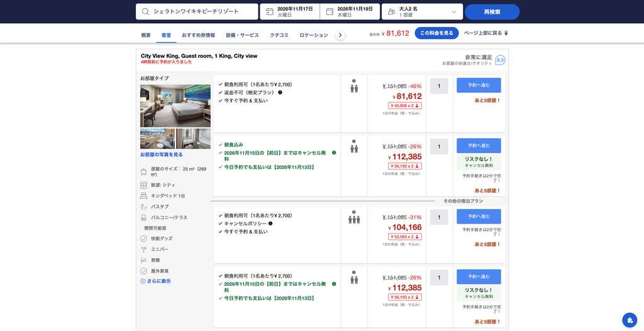The width and height of the screenshot is (644, 331).
Task: Click 予約へ進む for ¥81,612 plan
Action: [x=479, y=85]
